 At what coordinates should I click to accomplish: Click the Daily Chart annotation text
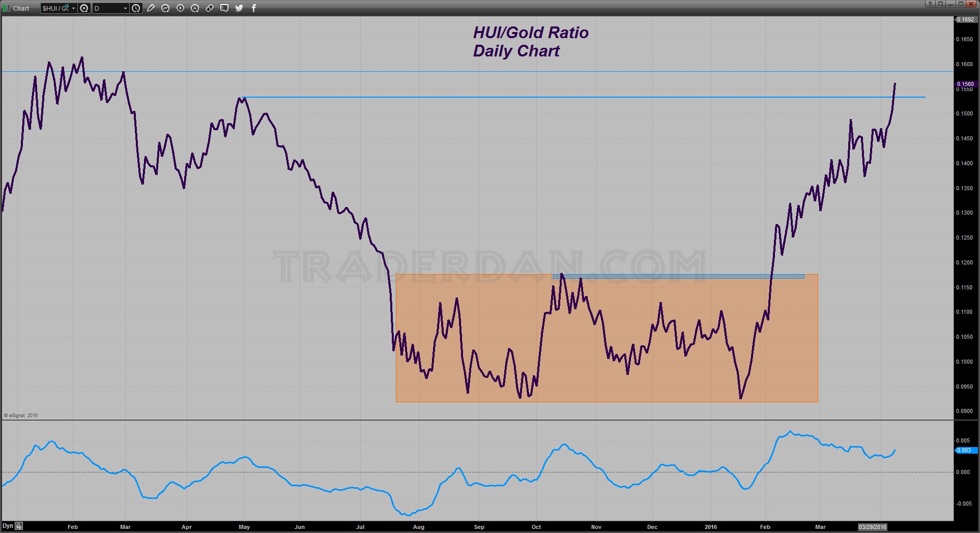[x=516, y=51]
